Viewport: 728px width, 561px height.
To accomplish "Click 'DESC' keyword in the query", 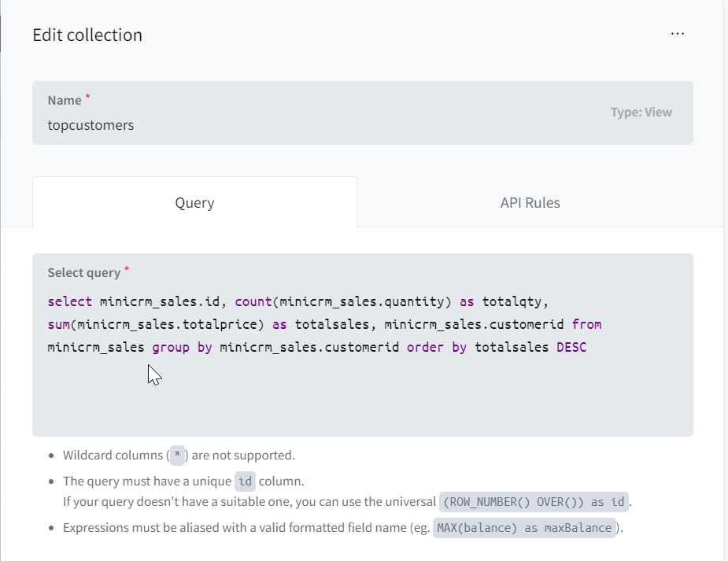I will [x=571, y=347].
